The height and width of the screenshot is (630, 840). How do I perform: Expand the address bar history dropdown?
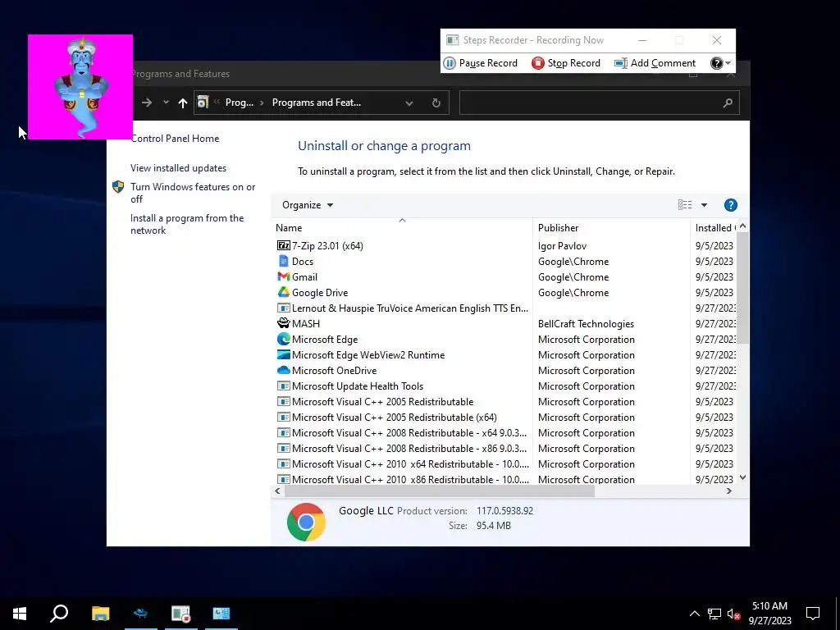tap(409, 103)
